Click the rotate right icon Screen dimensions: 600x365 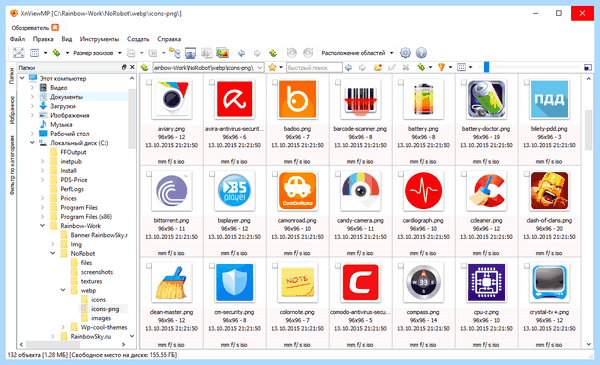coord(308,53)
